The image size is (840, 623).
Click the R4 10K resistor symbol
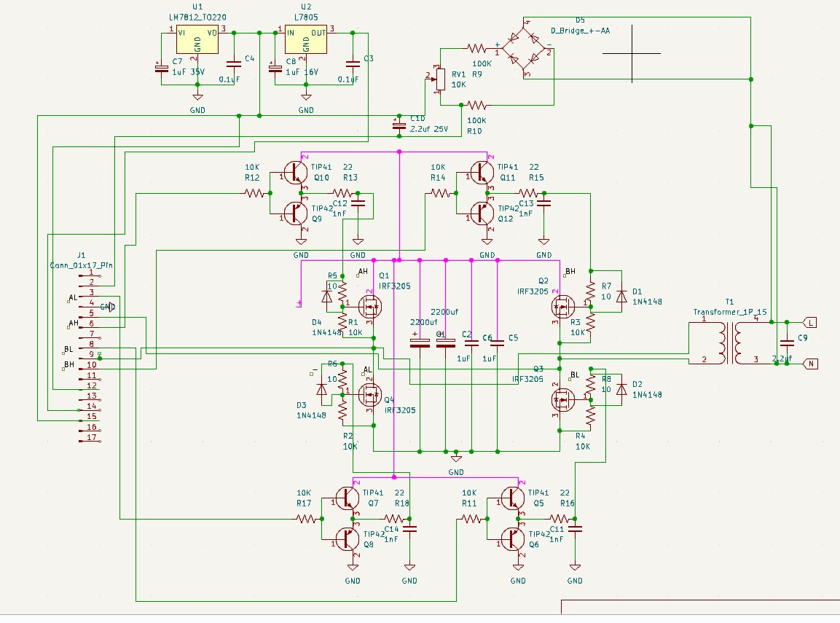pos(590,415)
